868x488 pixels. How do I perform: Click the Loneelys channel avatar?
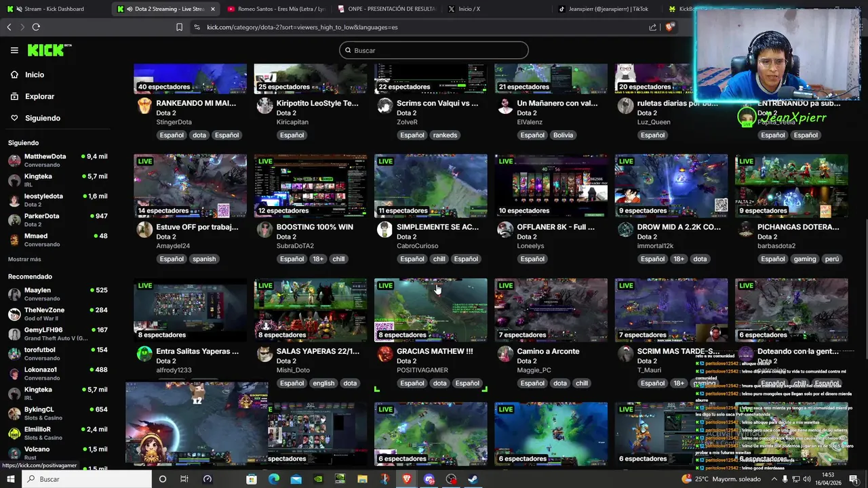pos(505,229)
